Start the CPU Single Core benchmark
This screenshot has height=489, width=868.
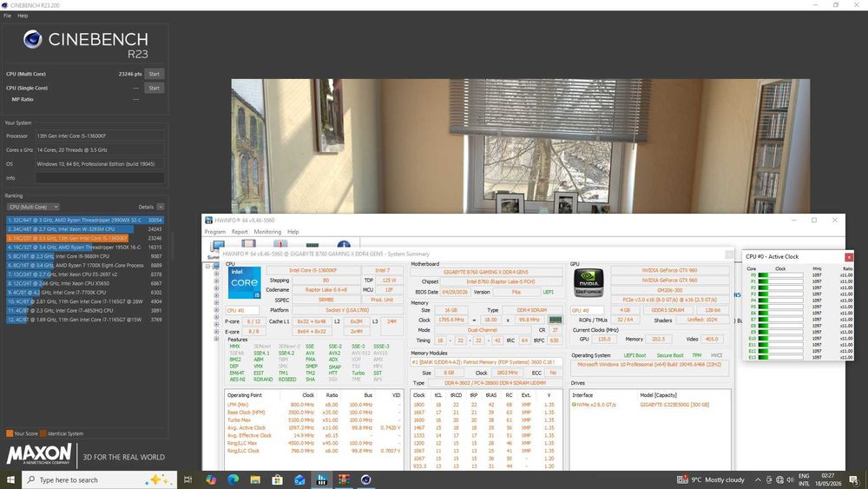[154, 88]
